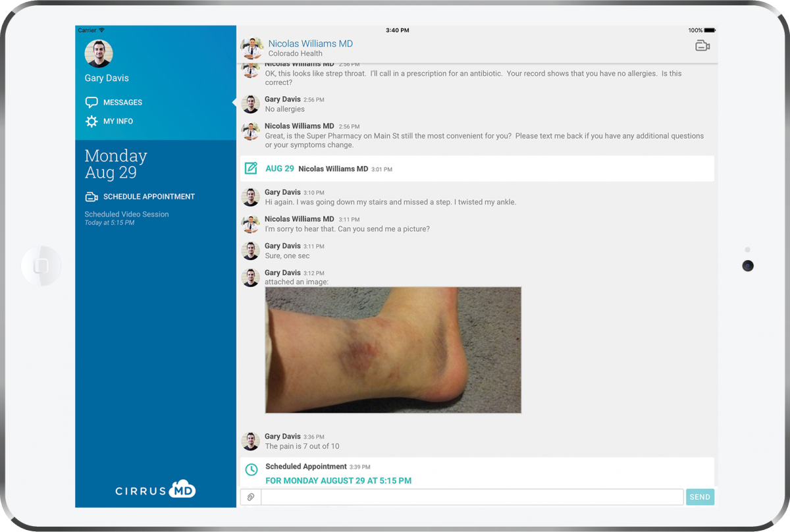Image resolution: width=790 pixels, height=532 pixels.
Task: Click the paperclip attachment icon
Action: 251,497
